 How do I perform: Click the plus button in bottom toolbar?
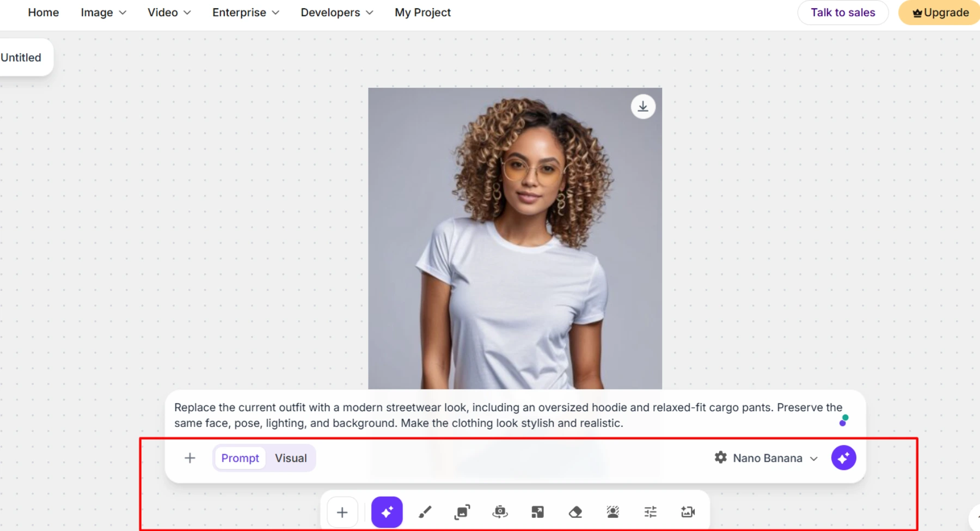point(342,512)
